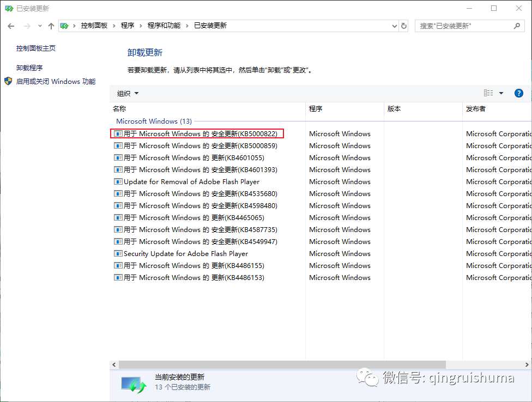Click the refresh icon in address bar
532x402 pixels.
(403, 26)
